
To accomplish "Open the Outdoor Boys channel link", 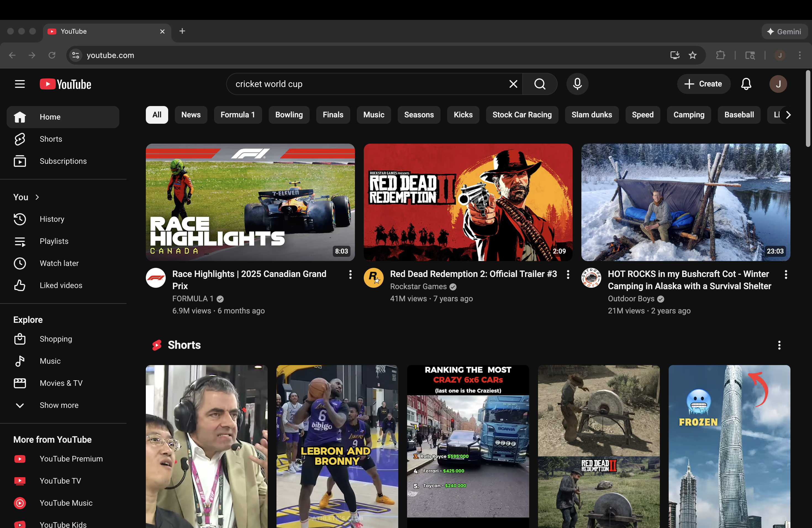I will pyautogui.click(x=631, y=299).
